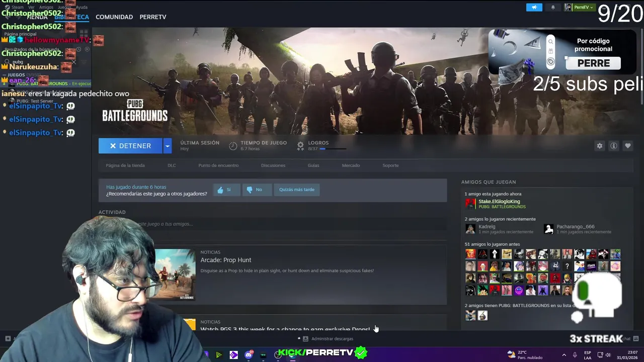Open the Prop Hunt news thumbnail

pyautogui.click(x=175, y=275)
